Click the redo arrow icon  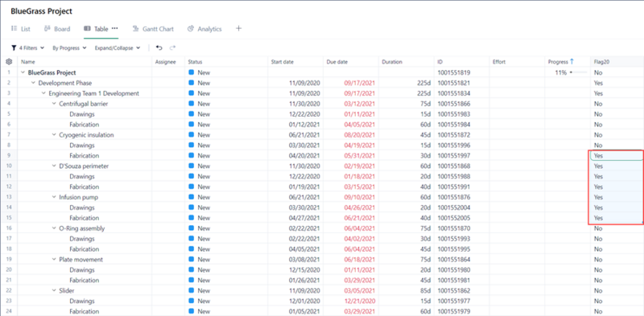(x=172, y=47)
